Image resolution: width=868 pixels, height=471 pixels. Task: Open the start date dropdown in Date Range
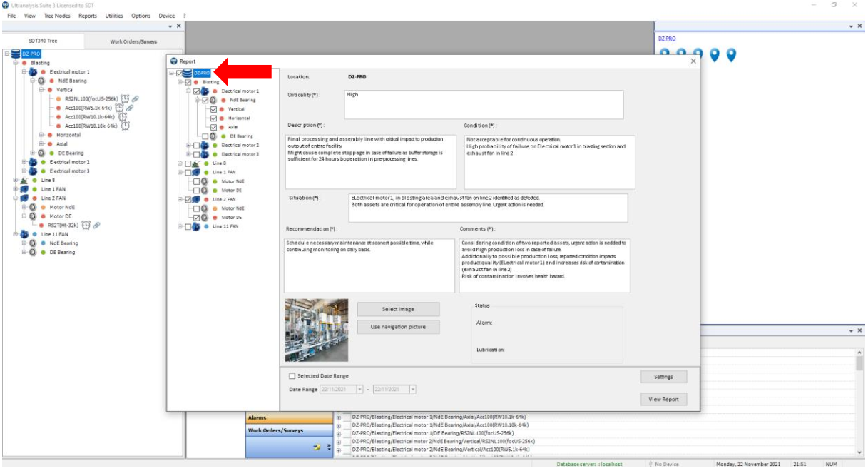coord(361,389)
